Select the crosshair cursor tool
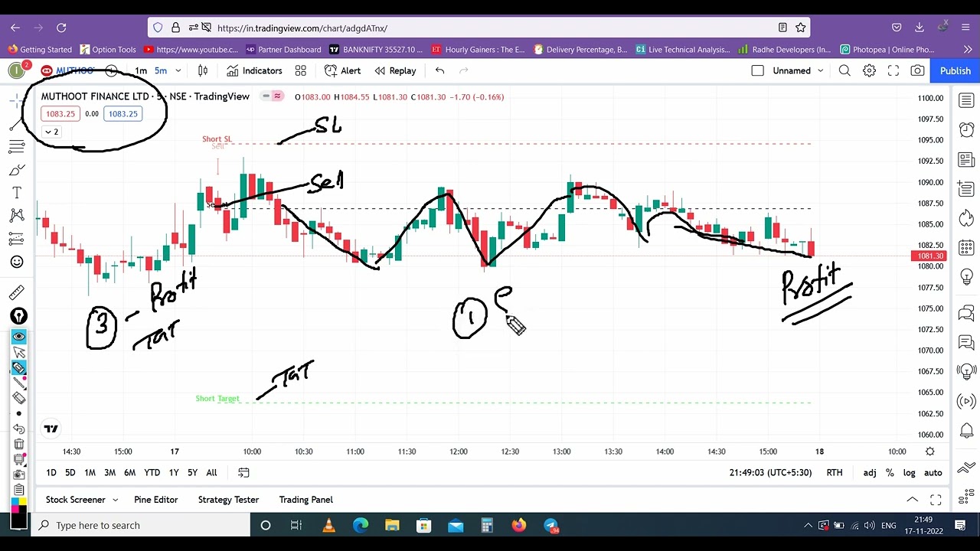The image size is (980, 551). pos(16,100)
